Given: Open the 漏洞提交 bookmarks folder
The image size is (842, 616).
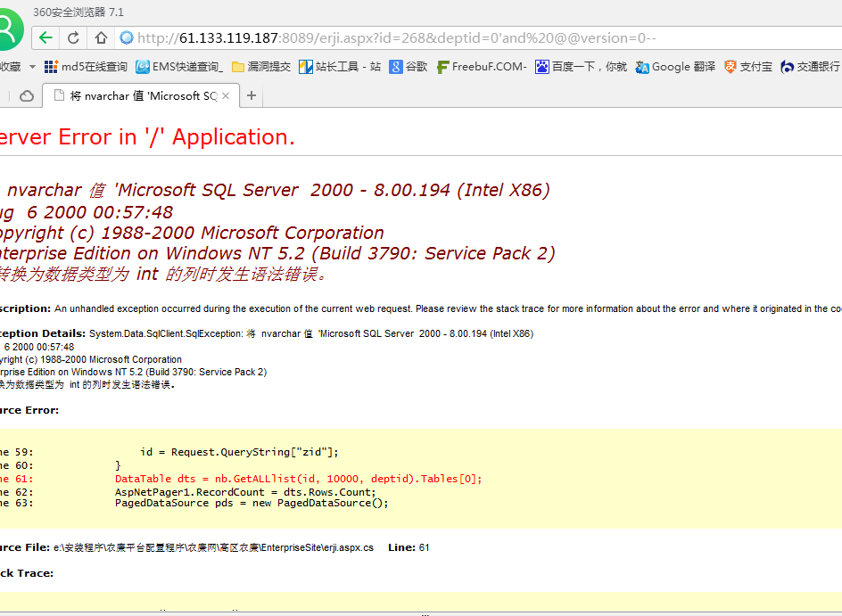Looking at the screenshot, I should (261, 67).
